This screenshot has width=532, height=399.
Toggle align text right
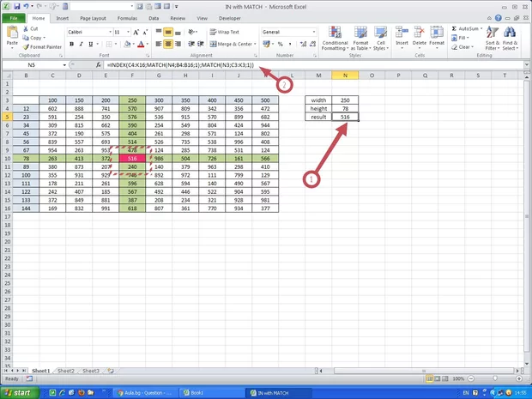click(x=178, y=44)
